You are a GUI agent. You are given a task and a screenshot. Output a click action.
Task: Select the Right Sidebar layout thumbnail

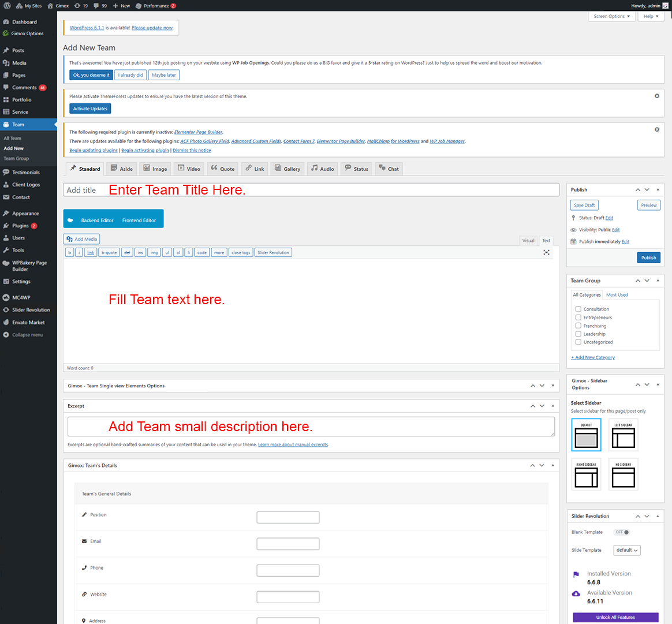pyautogui.click(x=586, y=474)
